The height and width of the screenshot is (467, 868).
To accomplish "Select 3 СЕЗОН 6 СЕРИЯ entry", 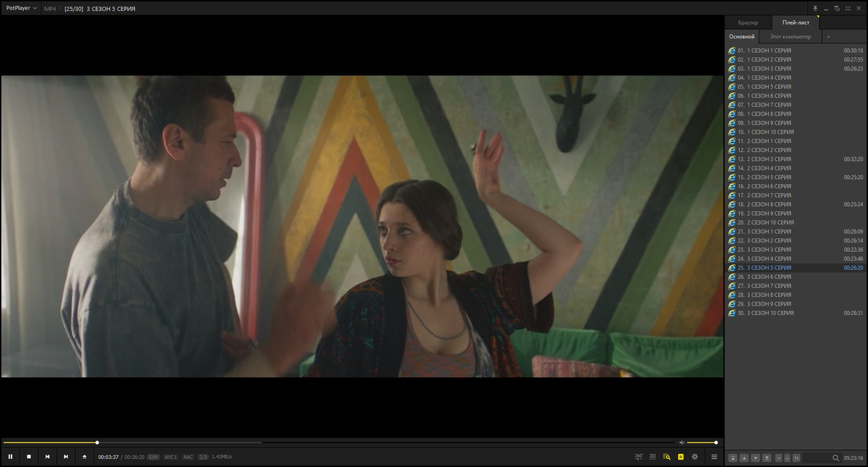I will click(x=795, y=277).
